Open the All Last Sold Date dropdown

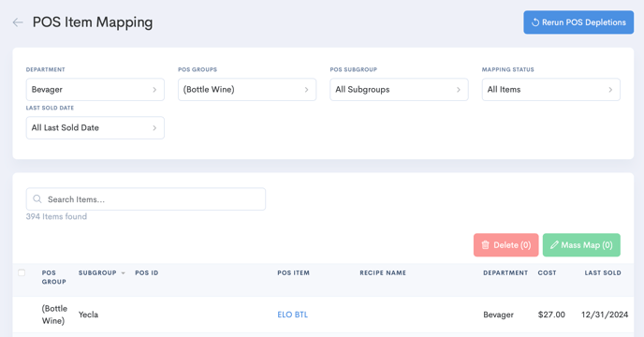pos(95,128)
